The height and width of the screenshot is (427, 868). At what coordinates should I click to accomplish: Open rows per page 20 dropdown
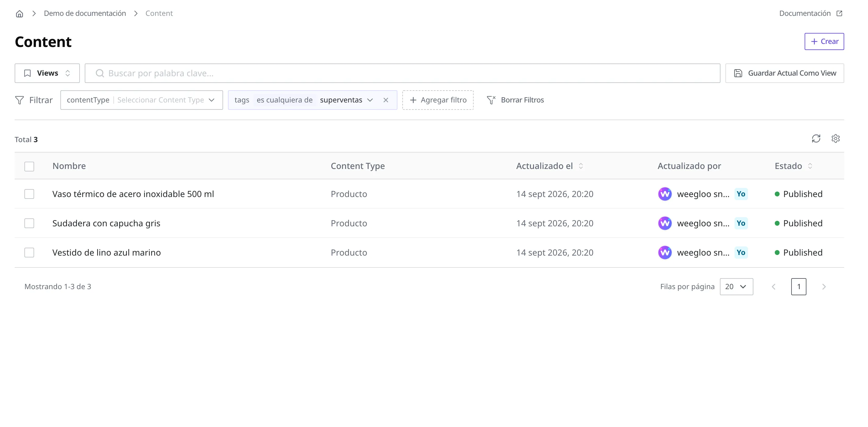tap(736, 287)
